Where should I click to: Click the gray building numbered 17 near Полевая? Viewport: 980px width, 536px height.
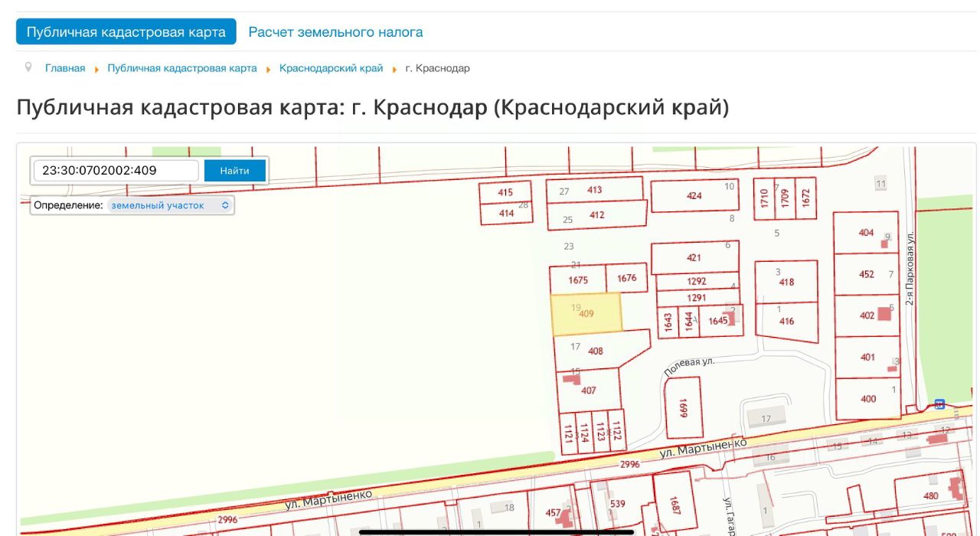tap(767, 418)
